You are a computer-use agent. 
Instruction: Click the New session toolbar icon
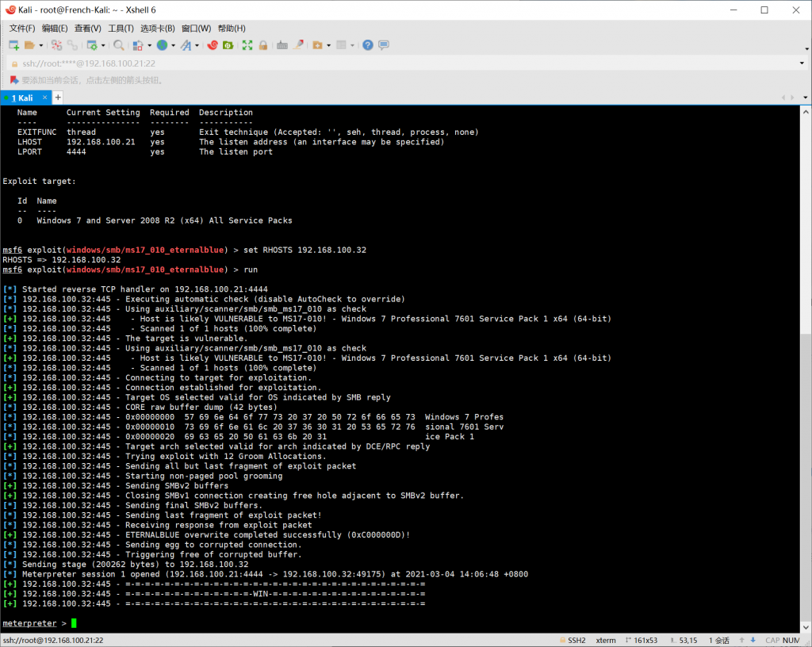point(14,45)
